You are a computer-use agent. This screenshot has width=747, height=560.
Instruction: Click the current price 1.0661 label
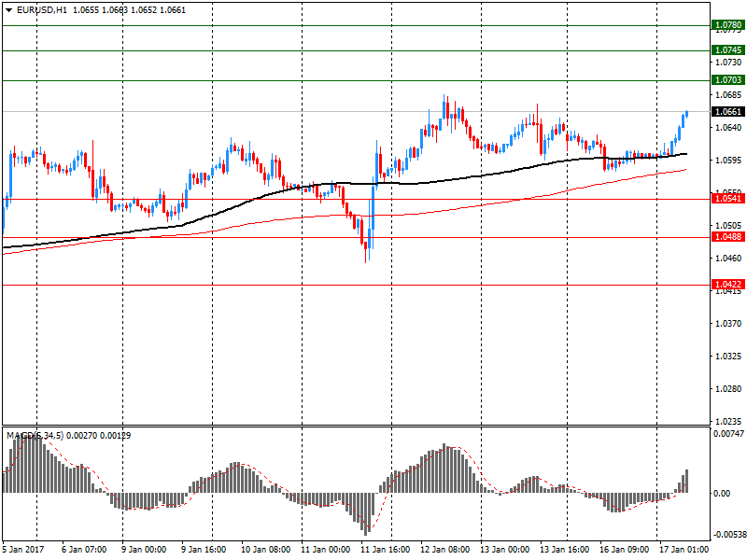(728, 112)
